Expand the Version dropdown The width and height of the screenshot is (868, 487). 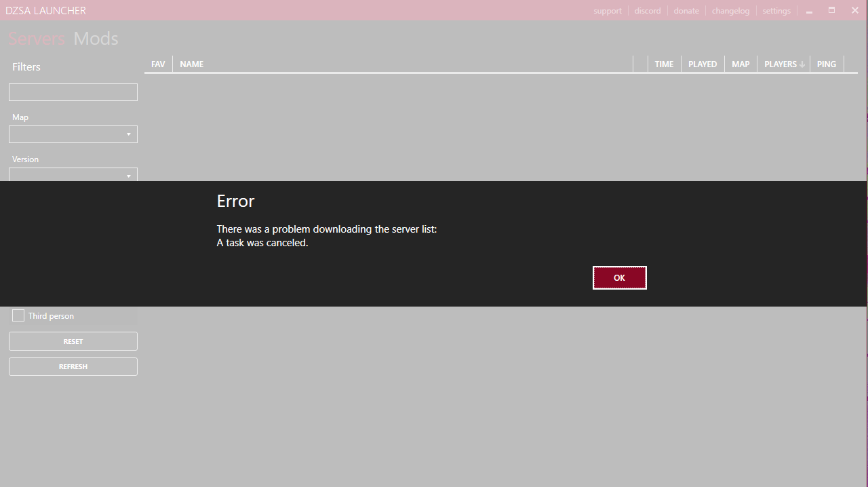click(73, 174)
